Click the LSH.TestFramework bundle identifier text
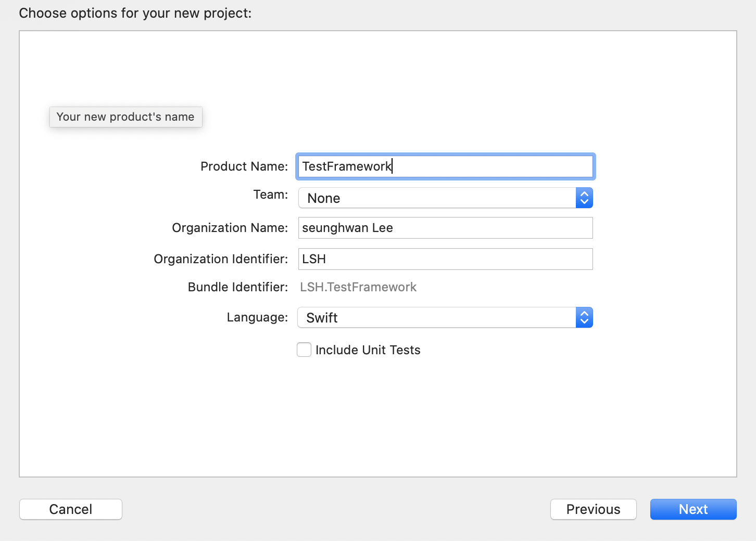The image size is (756, 541). pos(358,287)
